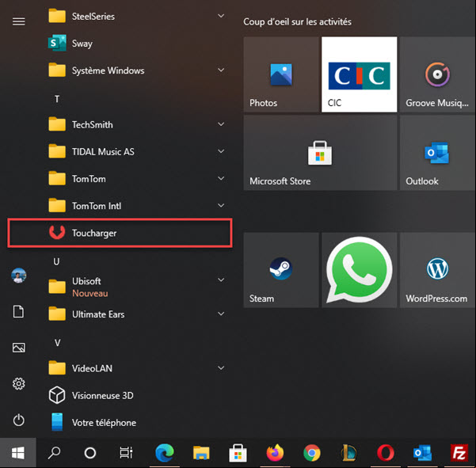
Task: Click the Cortana circle icon
Action: (90, 453)
